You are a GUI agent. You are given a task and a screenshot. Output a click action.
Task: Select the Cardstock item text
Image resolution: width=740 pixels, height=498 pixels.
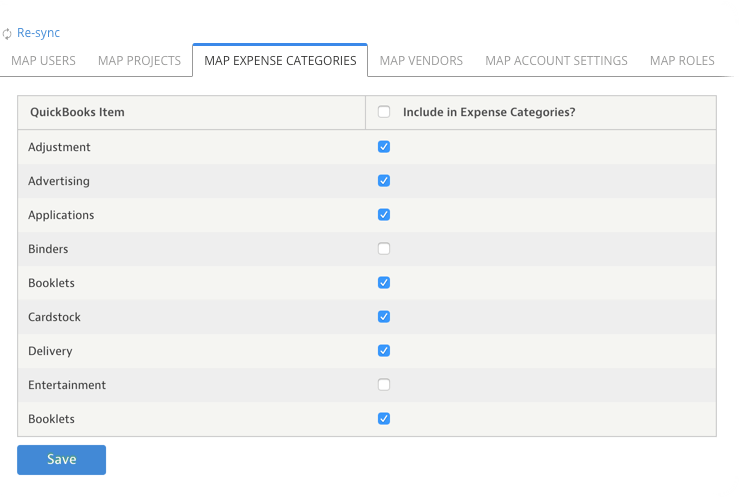(54, 317)
